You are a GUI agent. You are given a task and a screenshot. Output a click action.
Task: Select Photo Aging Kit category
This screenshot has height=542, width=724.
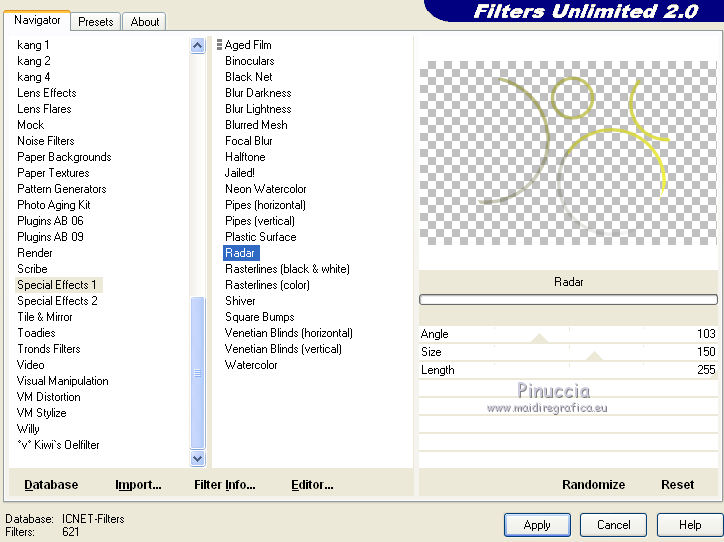(x=54, y=205)
